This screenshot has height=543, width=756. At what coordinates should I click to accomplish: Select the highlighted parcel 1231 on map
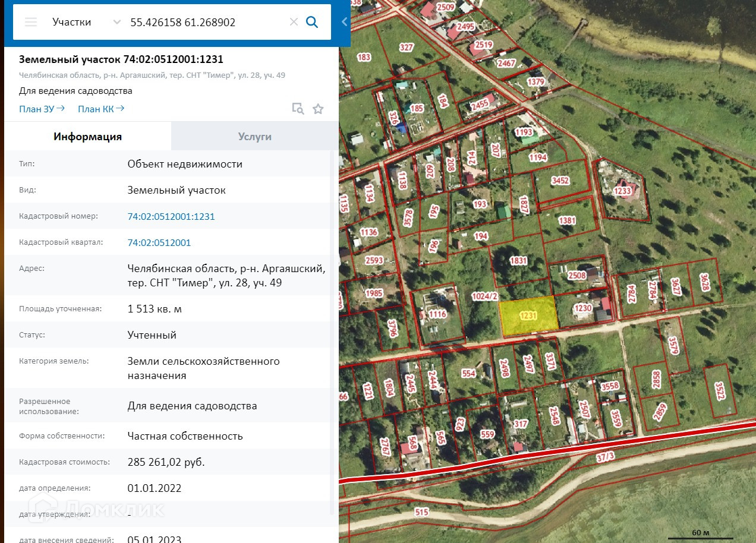click(x=528, y=315)
